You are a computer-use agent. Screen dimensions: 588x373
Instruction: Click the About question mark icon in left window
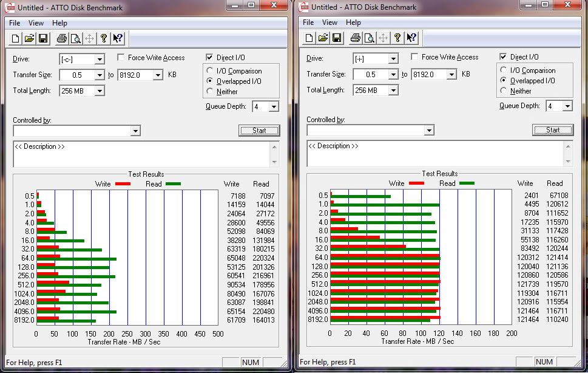click(104, 38)
